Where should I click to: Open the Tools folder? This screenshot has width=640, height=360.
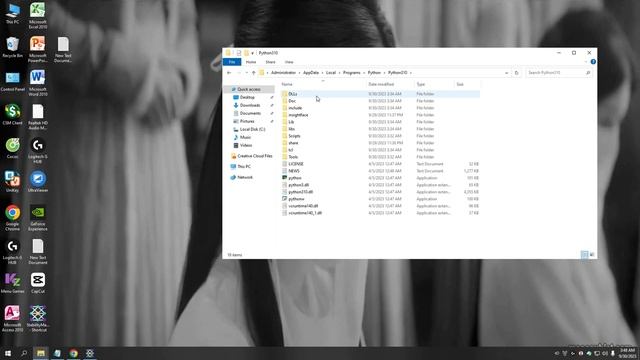click(293, 157)
